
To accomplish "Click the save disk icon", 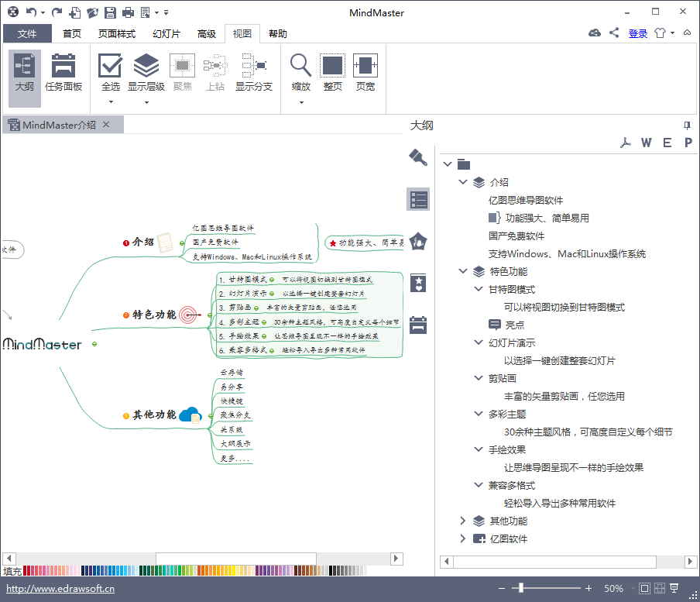I will pyautogui.click(x=110, y=12).
